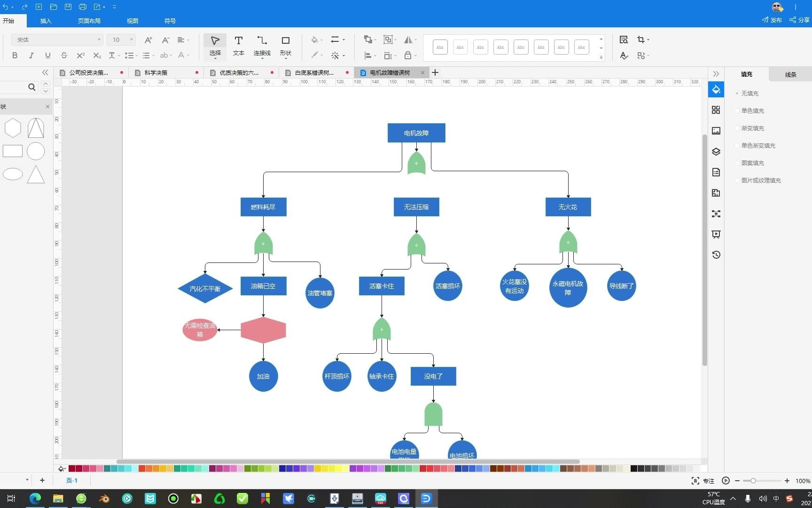Select the 电机故障 root node

pos(416,133)
